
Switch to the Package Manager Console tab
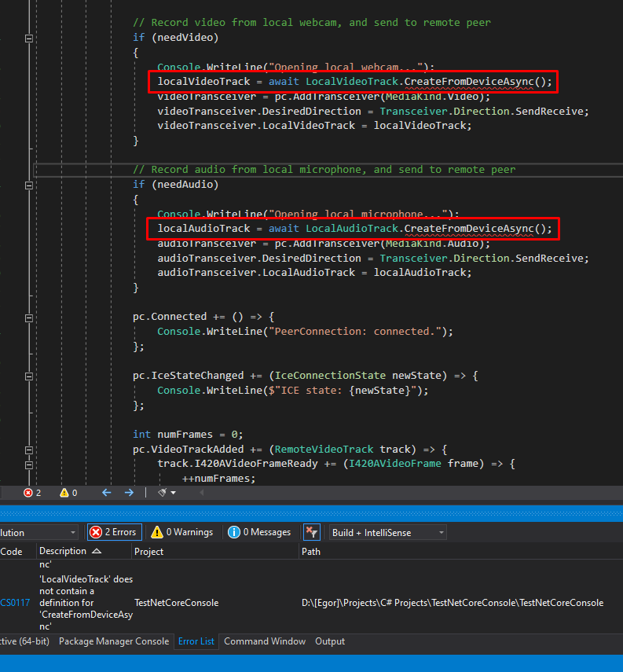click(x=114, y=641)
